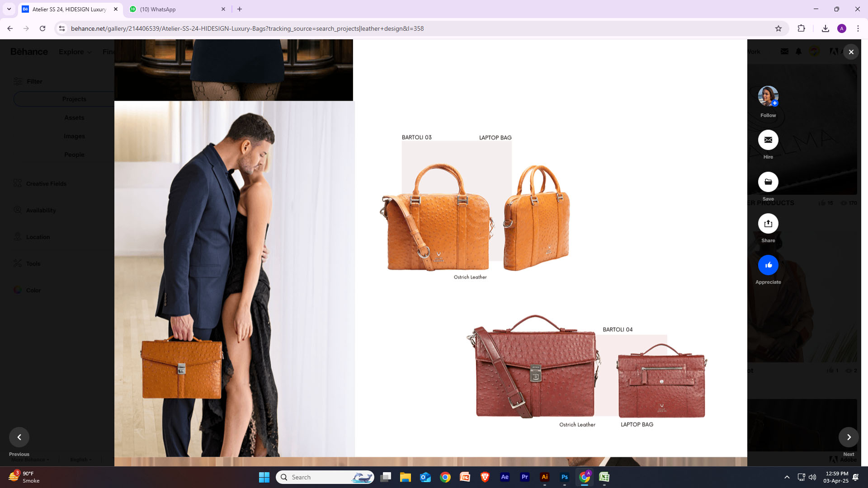This screenshot has height=488, width=868.
Task: Switch to the WhatsApp tab
Action: pos(177,9)
